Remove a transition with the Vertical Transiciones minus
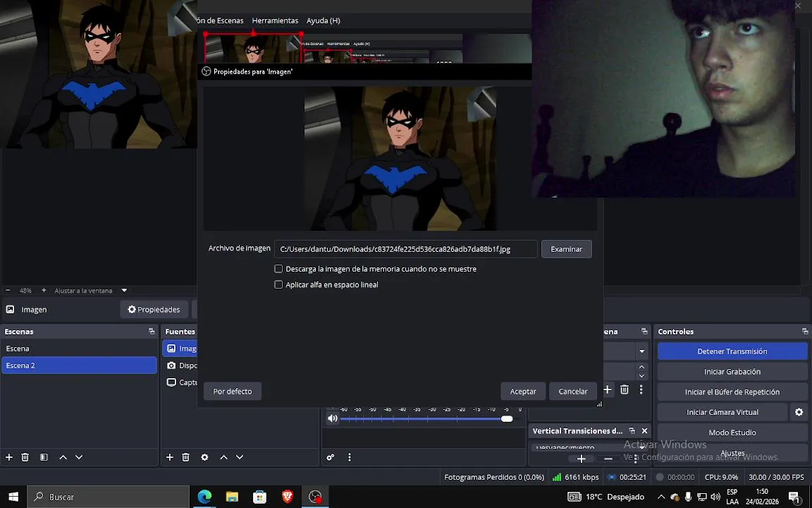The height and width of the screenshot is (508, 812). point(608,459)
